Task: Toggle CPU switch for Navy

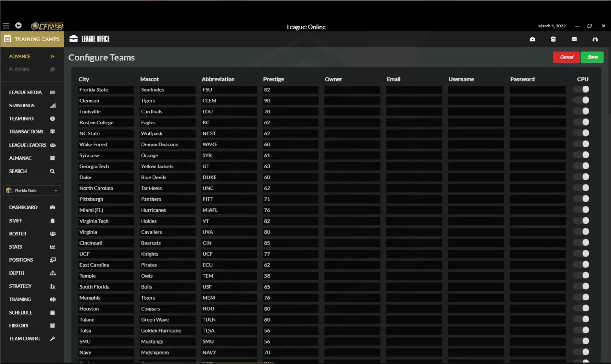Action: click(x=581, y=352)
